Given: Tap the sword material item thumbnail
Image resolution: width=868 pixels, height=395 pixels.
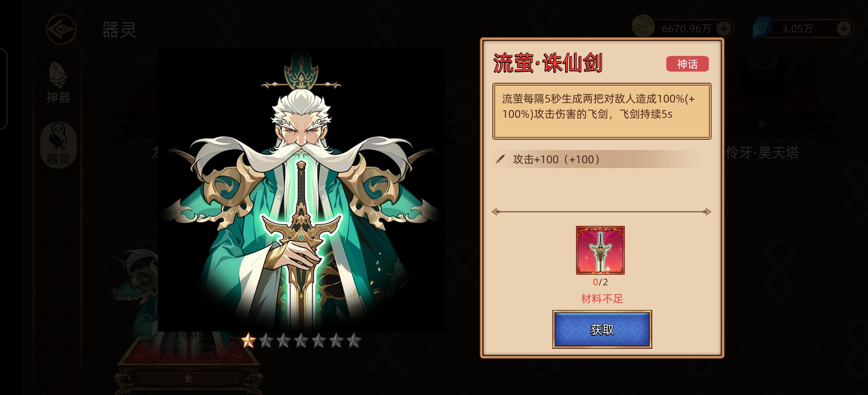Looking at the screenshot, I should click(600, 250).
